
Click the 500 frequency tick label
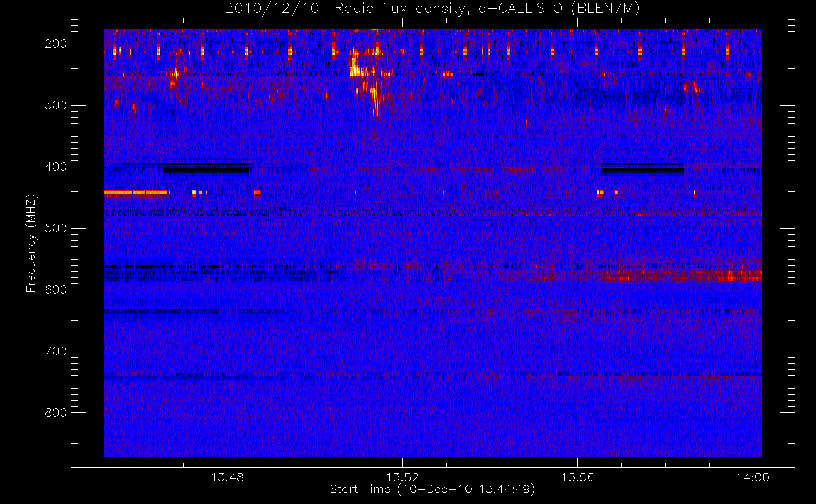coord(55,228)
